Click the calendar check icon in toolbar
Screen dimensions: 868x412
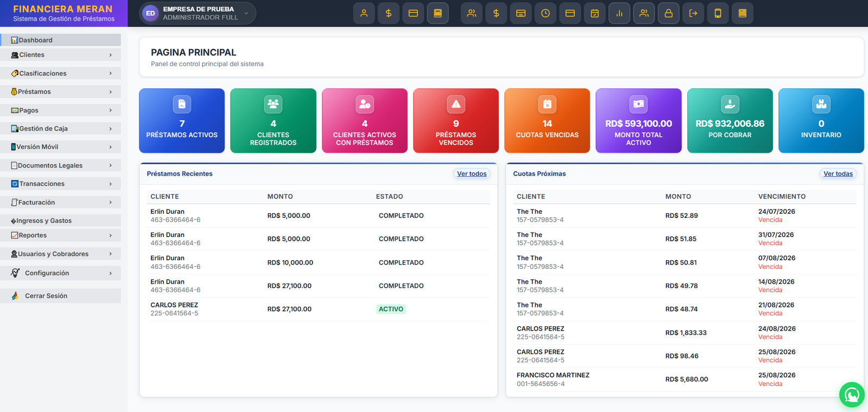595,14
